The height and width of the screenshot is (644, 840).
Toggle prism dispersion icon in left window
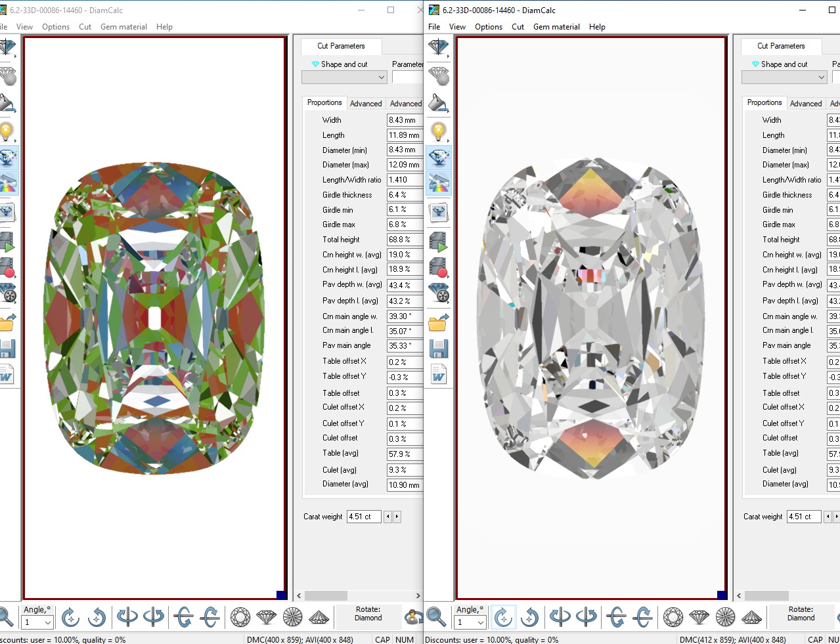tap(8, 182)
